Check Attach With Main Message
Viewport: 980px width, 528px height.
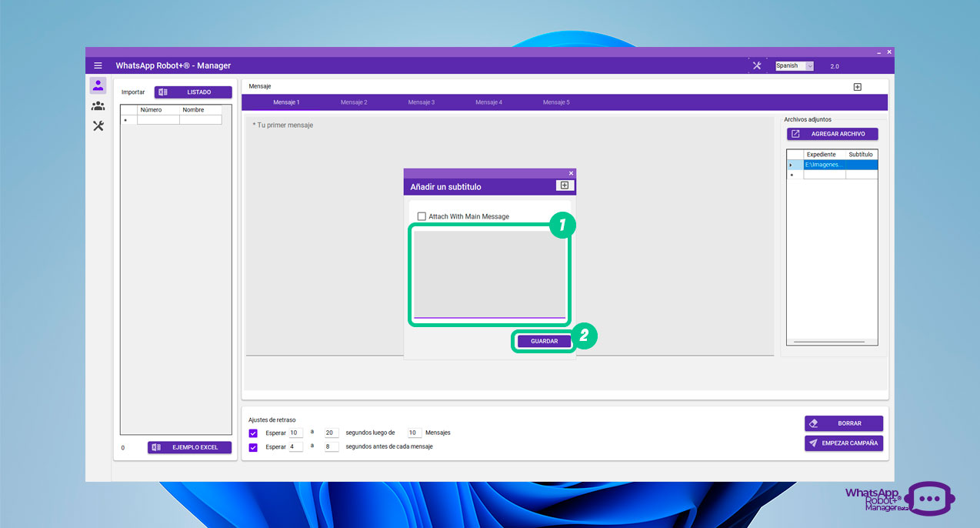[x=422, y=216]
